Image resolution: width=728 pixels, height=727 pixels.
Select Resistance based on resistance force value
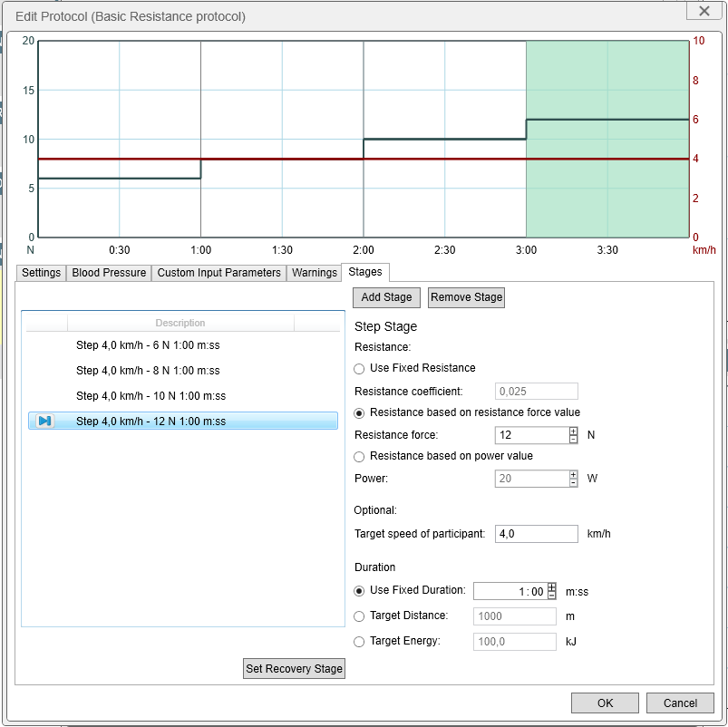(359, 412)
